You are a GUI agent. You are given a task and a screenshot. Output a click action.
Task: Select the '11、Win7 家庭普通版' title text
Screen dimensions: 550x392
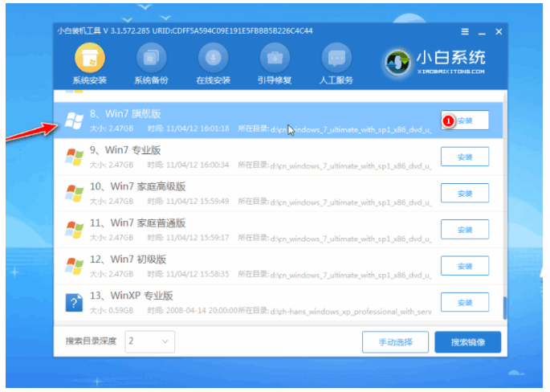click(137, 223)
